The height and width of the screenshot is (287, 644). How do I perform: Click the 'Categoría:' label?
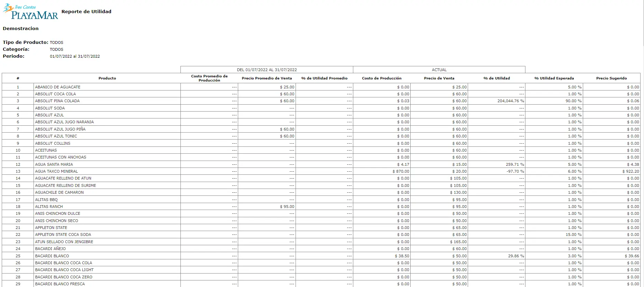(16, 49)
